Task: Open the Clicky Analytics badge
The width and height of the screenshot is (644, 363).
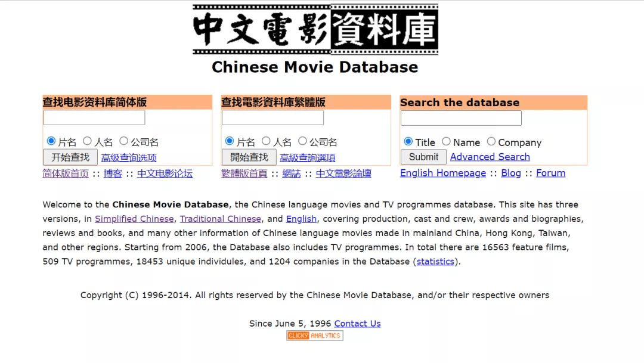Action: (315, 336)
